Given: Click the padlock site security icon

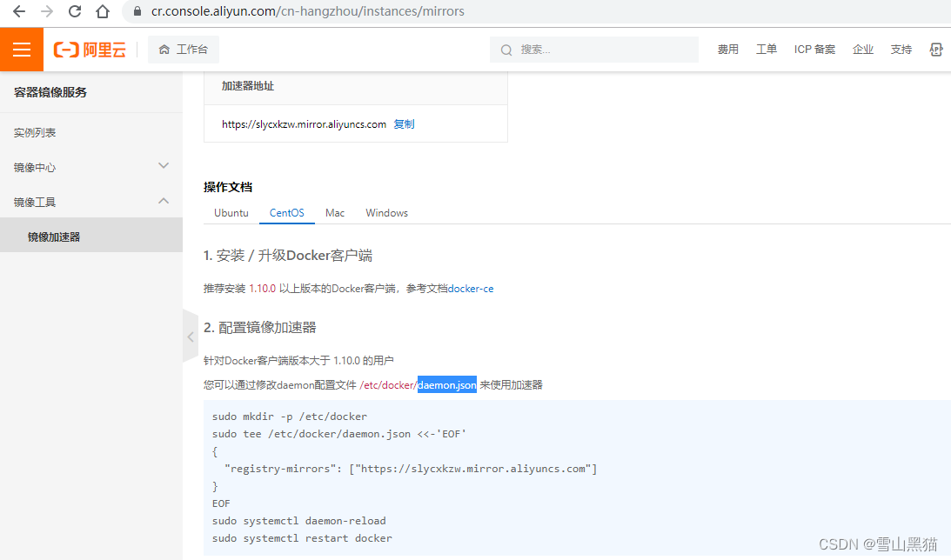Looking at the screenshot, I should 137,11.
